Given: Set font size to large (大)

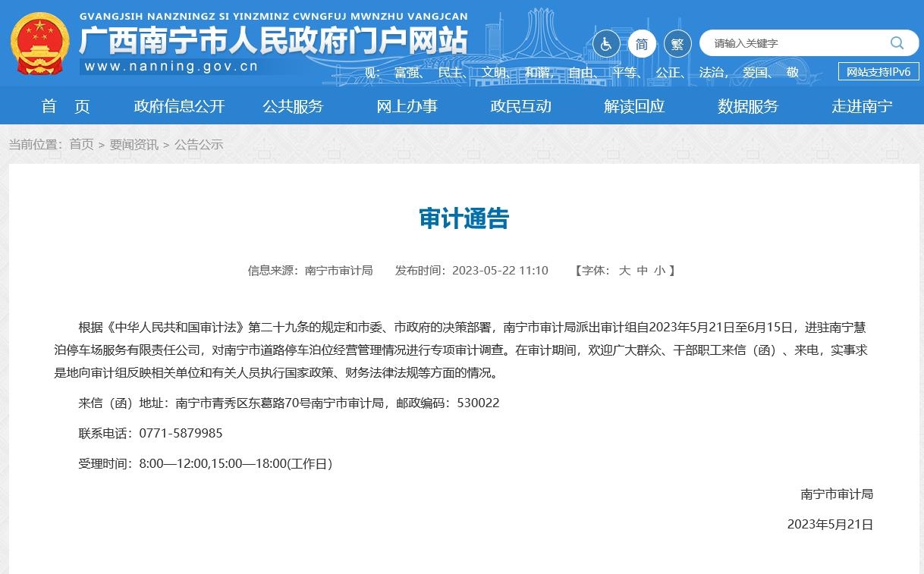Looking at the screenshot, I should [x=624, y=271].
